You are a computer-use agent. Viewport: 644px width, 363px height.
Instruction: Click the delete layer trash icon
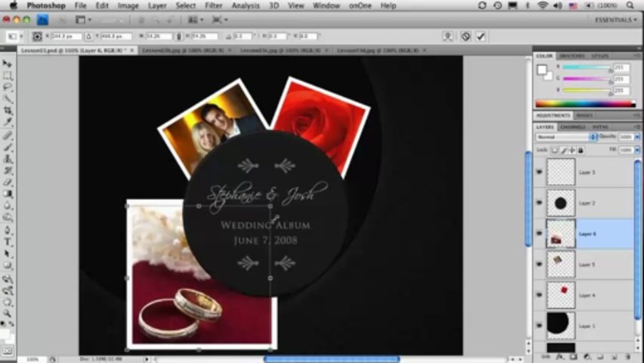(628, 356)
